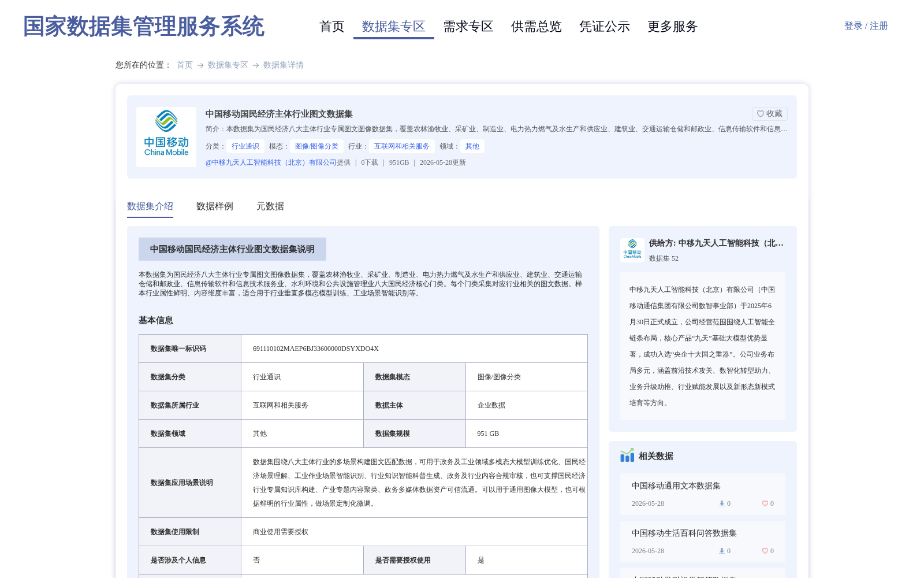Click 企业数据 cell in table
Image resolution: width=924 pixels, height=578 pixels.
527,405
